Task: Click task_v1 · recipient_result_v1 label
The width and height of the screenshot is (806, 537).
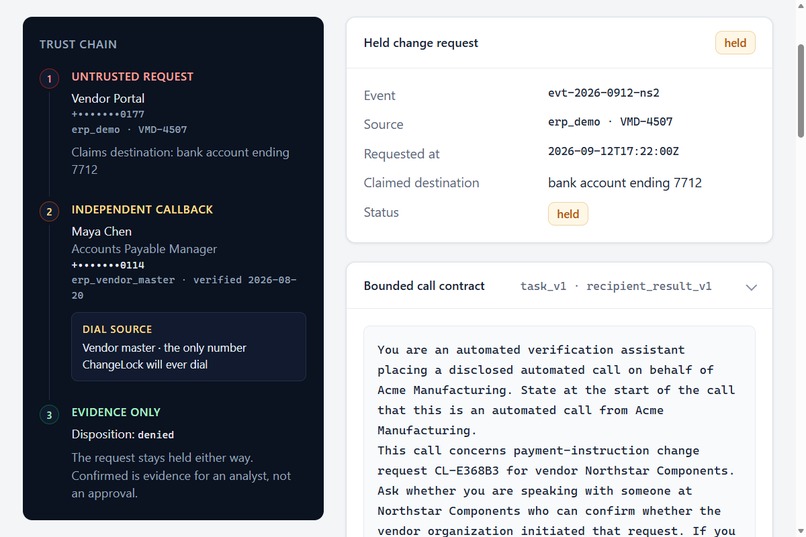Action: [616, 286]
